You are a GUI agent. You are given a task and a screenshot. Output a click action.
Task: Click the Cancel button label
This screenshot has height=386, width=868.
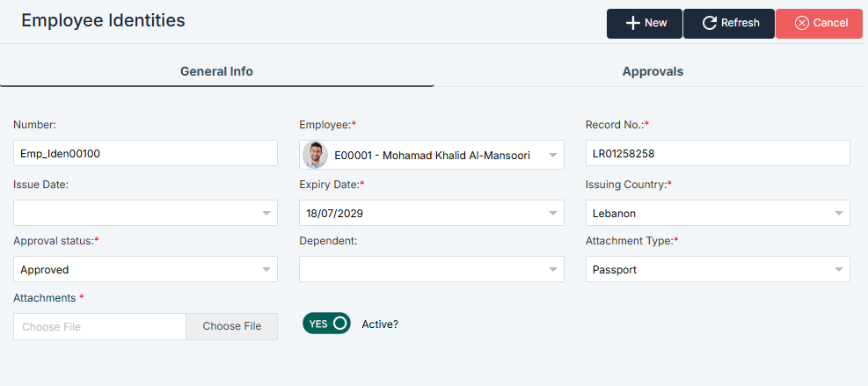coord(830,24)
